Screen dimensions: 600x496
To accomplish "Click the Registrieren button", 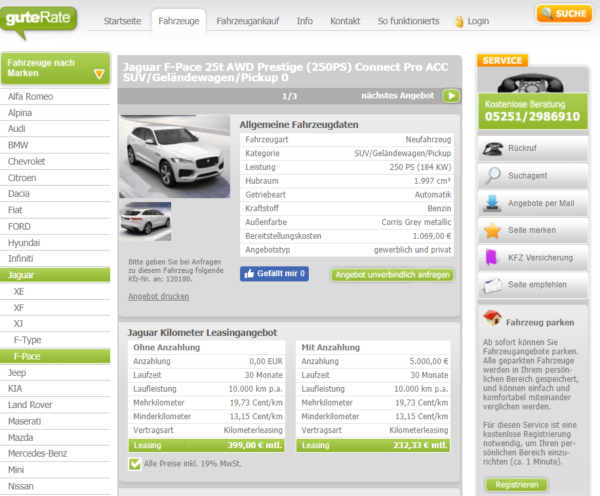I will pyautogui.click(x=517, y=485).
